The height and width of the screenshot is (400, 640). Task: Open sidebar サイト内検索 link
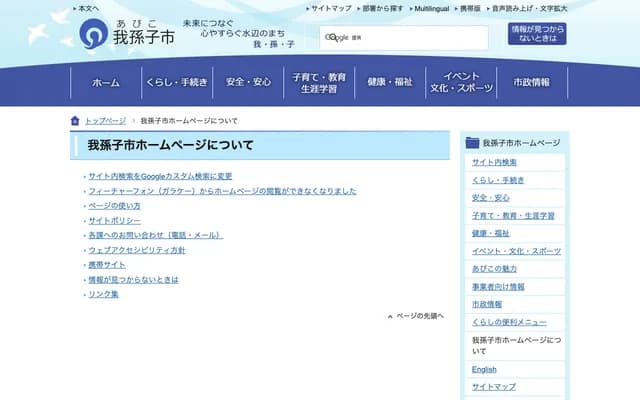tap(494, 162)
